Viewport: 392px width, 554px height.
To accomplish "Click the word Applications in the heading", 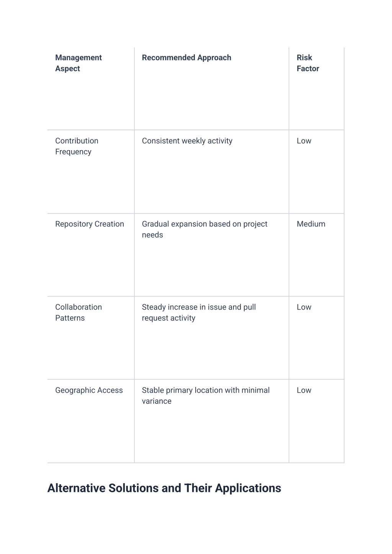I will point(248,488).
